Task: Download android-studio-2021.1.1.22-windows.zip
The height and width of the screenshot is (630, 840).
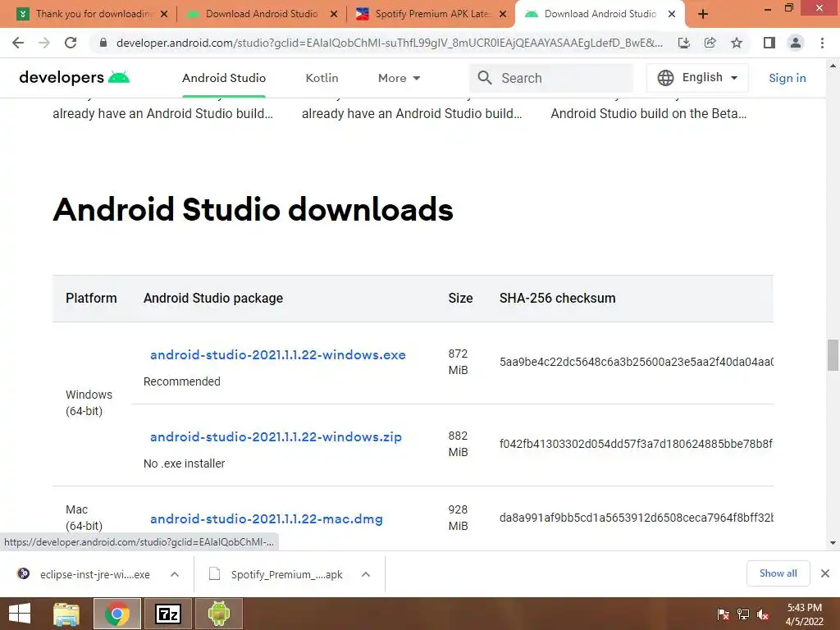Action: [276, 436]
